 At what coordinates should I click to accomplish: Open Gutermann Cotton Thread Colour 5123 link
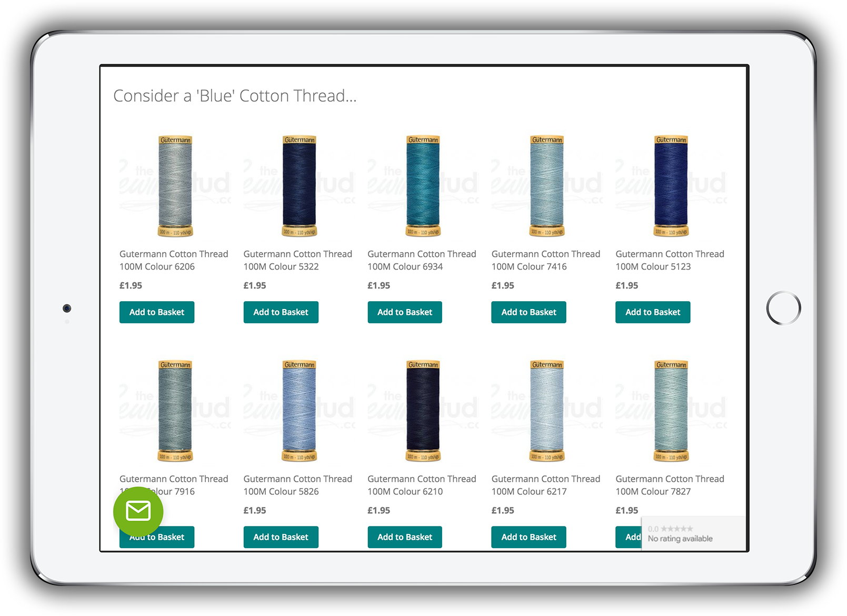pyautogui.click(x=670, y=260)
